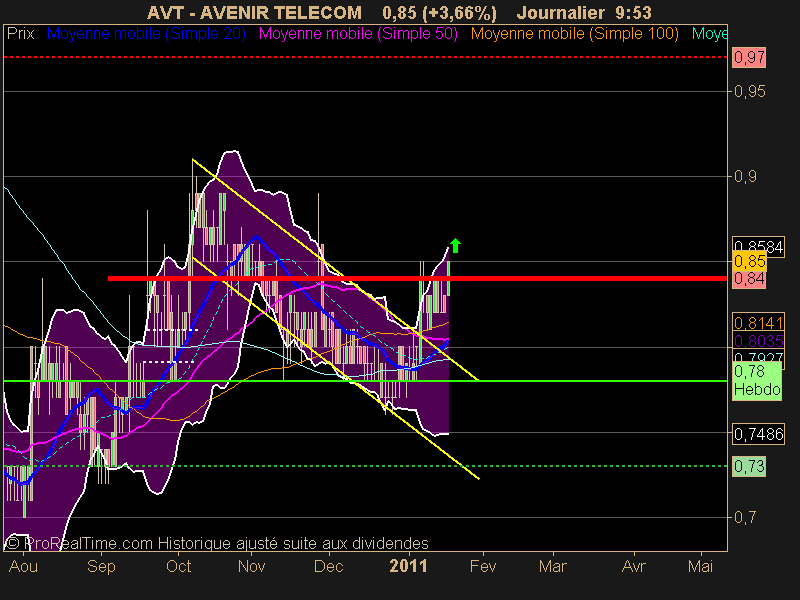Click the purple 0,8035 moving average label
The width and height of the screenshot is (800, 600).
coord(758,340)
